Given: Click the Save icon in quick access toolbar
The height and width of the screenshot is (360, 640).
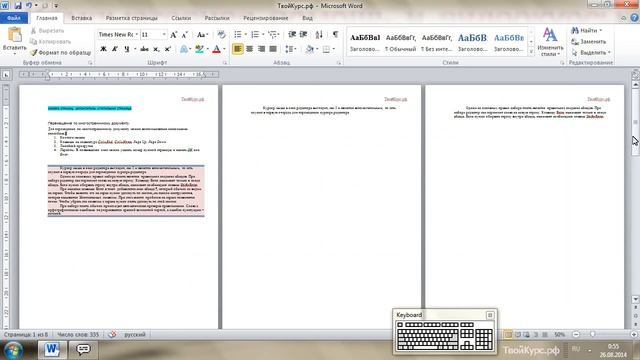Looking at the screenshot, I should 18,6.
